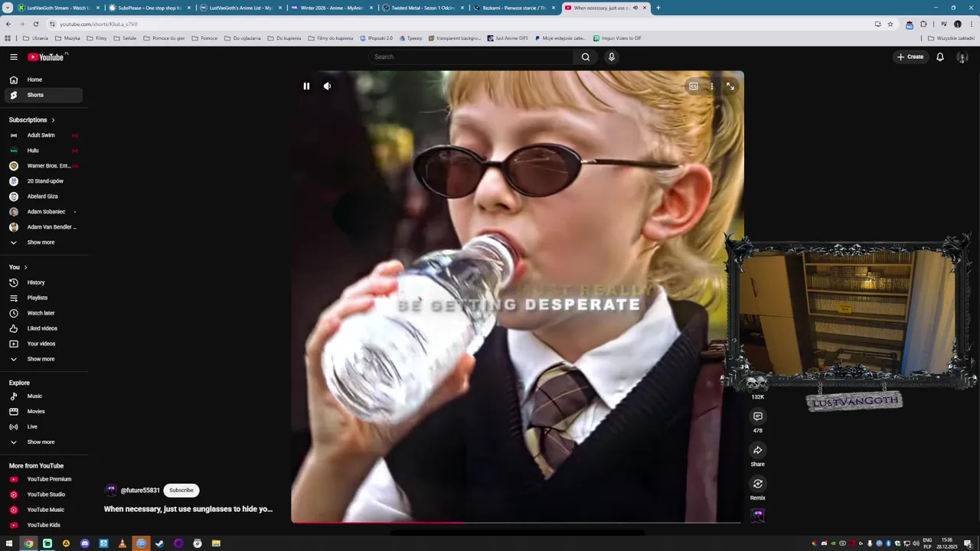Bookmark this page with the star
980x551 pixels.
point(890,24)
